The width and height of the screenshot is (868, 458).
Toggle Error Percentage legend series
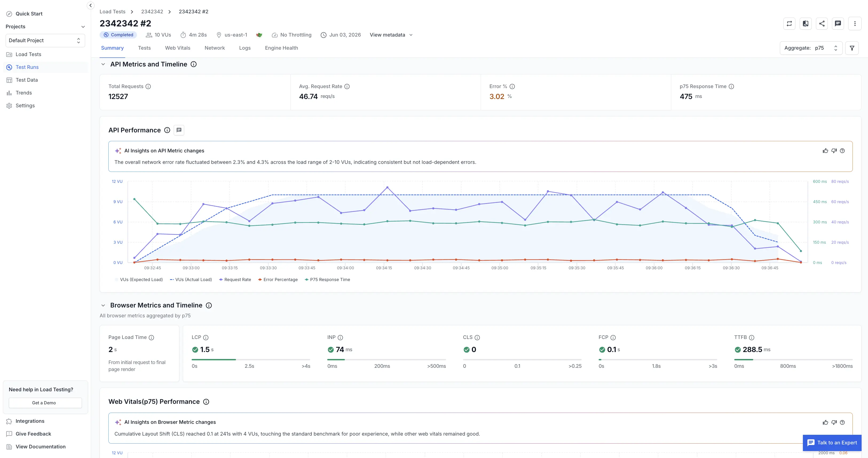coord(278,280)
